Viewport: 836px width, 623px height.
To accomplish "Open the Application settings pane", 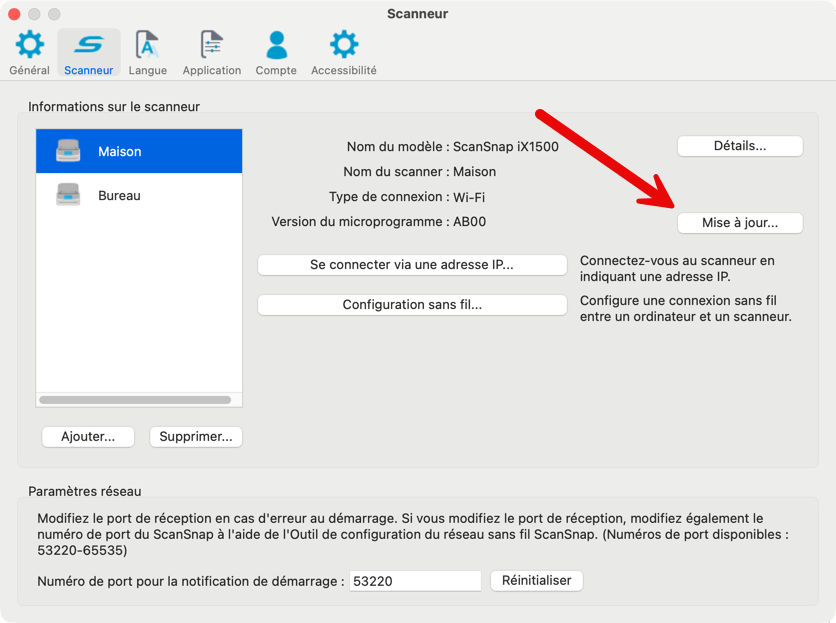I will point(212,53).
